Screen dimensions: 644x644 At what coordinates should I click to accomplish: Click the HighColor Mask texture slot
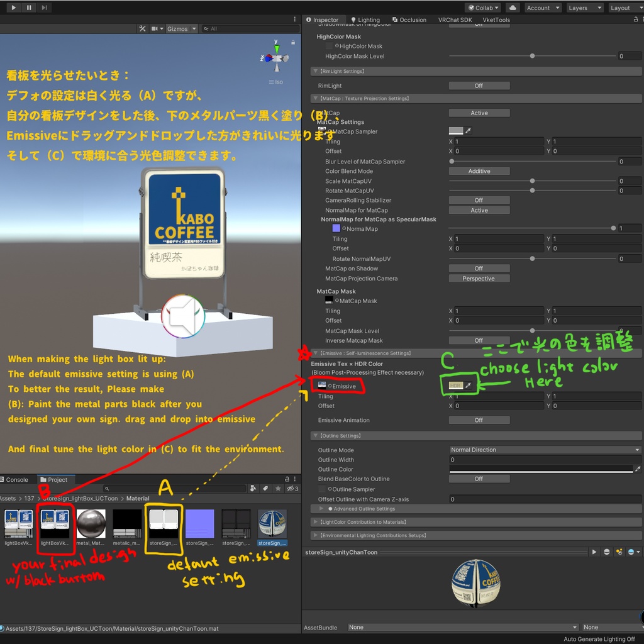click(x=329, y=46)
